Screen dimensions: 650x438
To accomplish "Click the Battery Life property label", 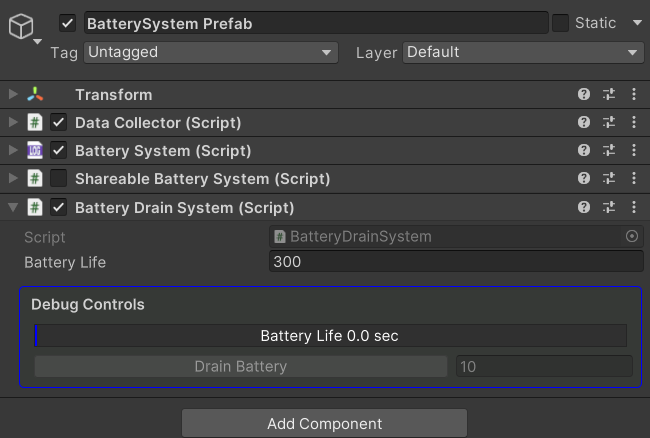I will coord(65,262).
